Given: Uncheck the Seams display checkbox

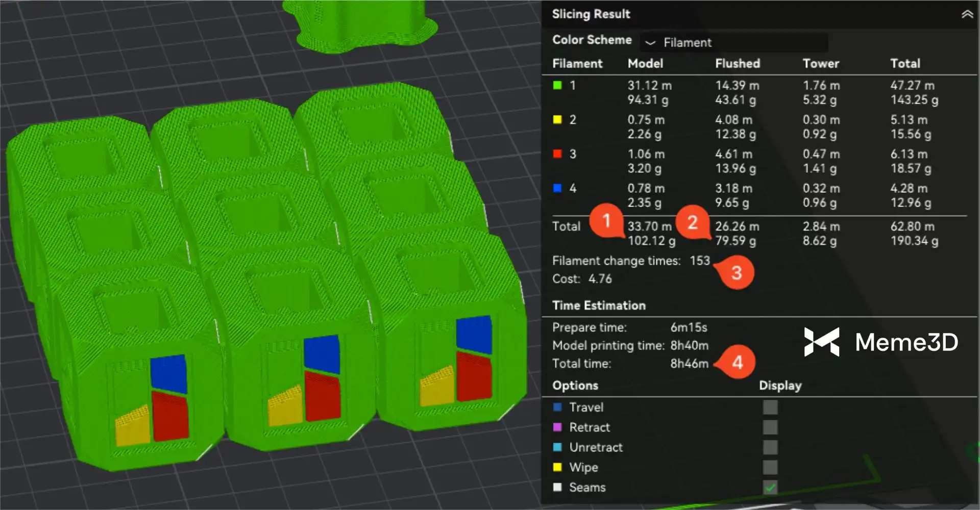Looking at the screenshot, I should pos(770,487).
